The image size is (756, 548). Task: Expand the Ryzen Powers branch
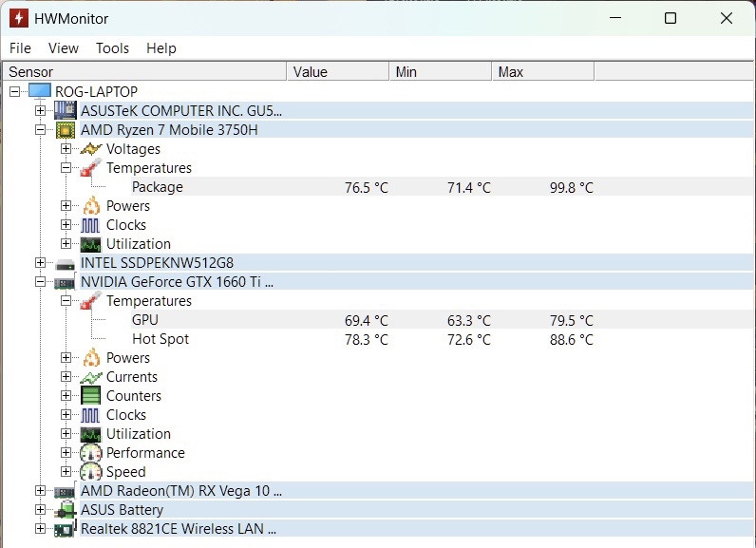(66, 206)
